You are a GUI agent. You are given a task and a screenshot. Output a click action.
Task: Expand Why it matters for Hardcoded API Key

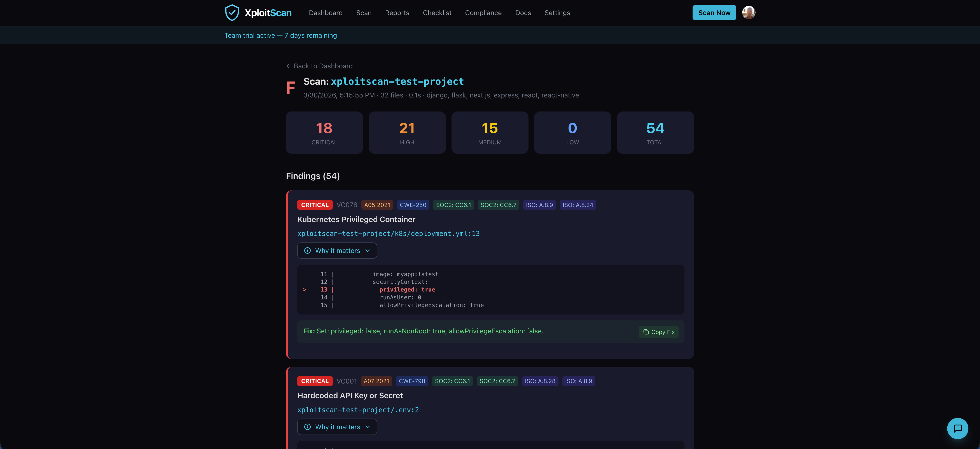tap(337, 427)
